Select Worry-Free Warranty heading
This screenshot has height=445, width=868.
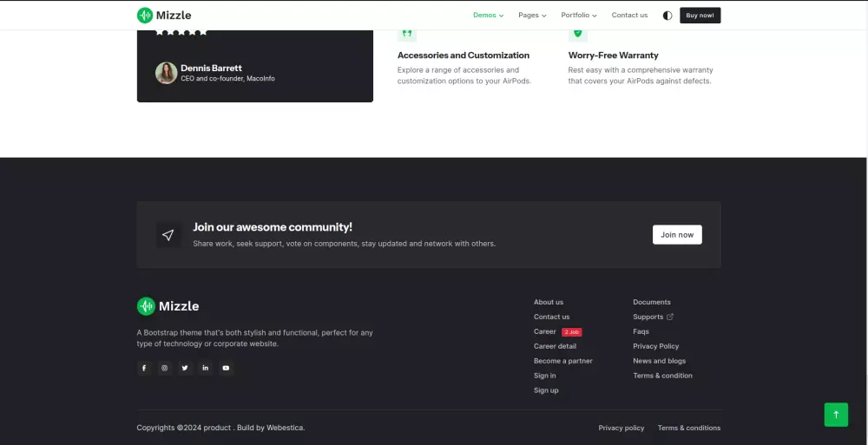tap(614, 56)
